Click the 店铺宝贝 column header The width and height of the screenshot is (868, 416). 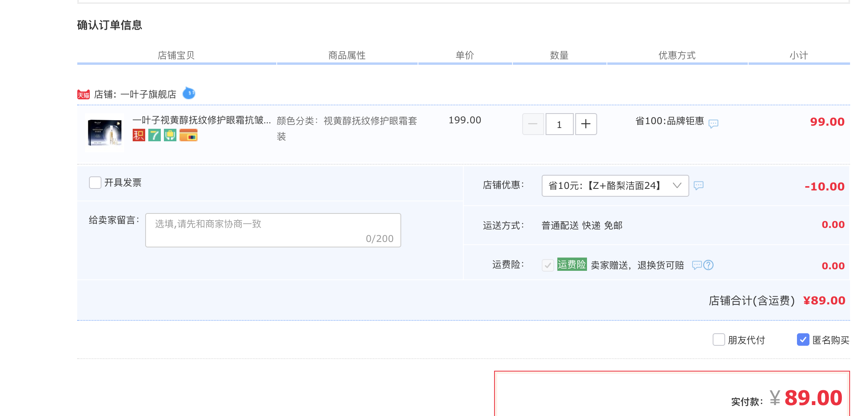pyautogui.click(x=176, y=55)
